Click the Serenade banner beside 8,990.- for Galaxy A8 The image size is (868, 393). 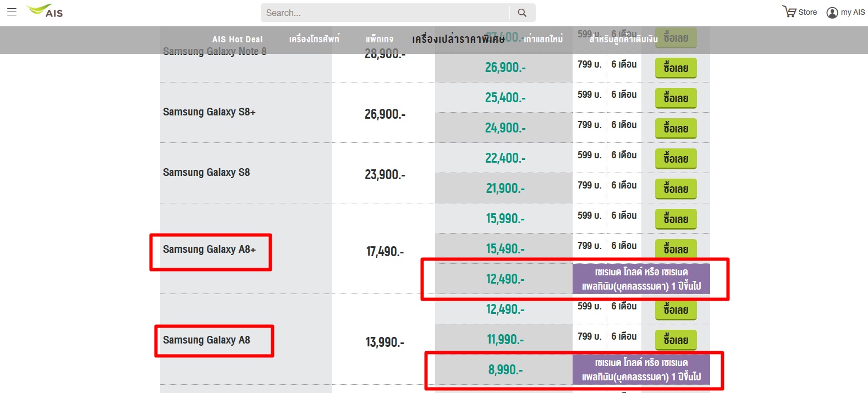coord(641,369)
